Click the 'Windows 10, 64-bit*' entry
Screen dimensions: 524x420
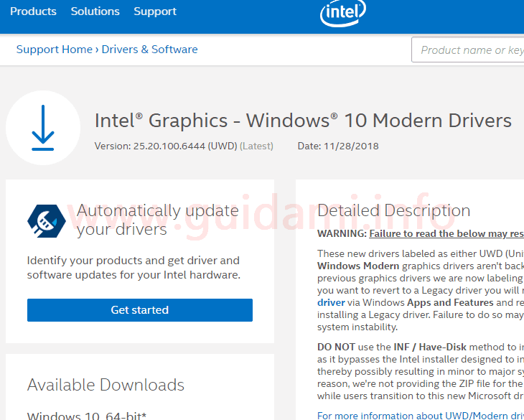click(87, 415)
